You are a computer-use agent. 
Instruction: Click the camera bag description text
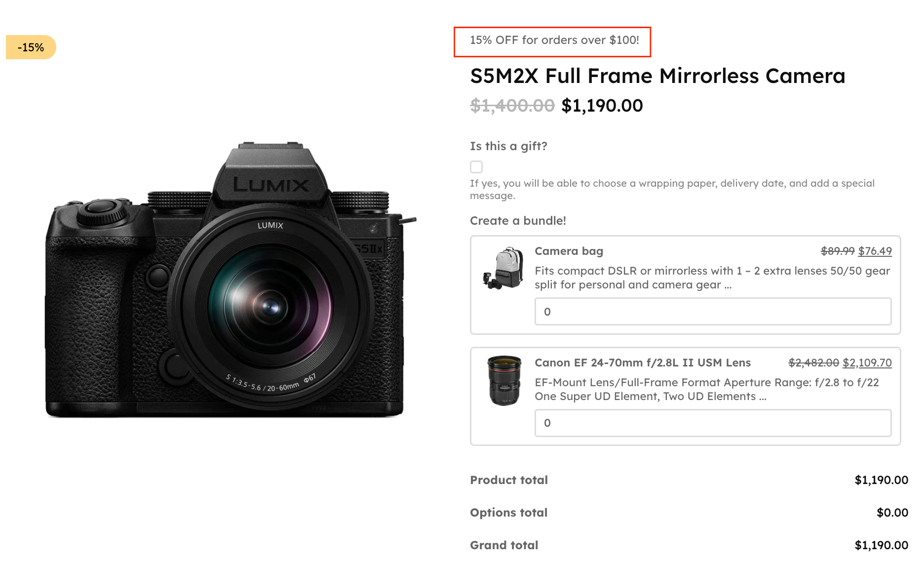pyautogui.click(x=711, y=278)
